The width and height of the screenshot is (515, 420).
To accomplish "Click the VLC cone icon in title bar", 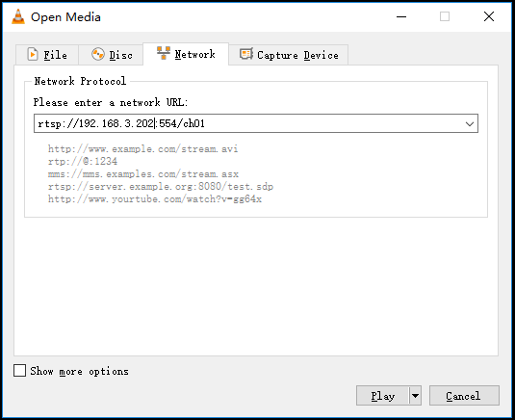I will pos(18,16).
